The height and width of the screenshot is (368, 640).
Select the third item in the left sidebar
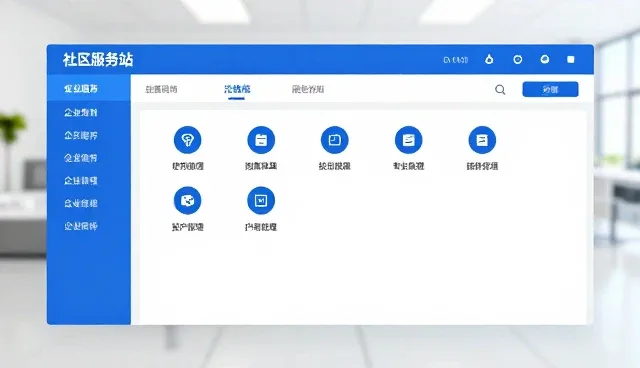click(x=81, y=135)
